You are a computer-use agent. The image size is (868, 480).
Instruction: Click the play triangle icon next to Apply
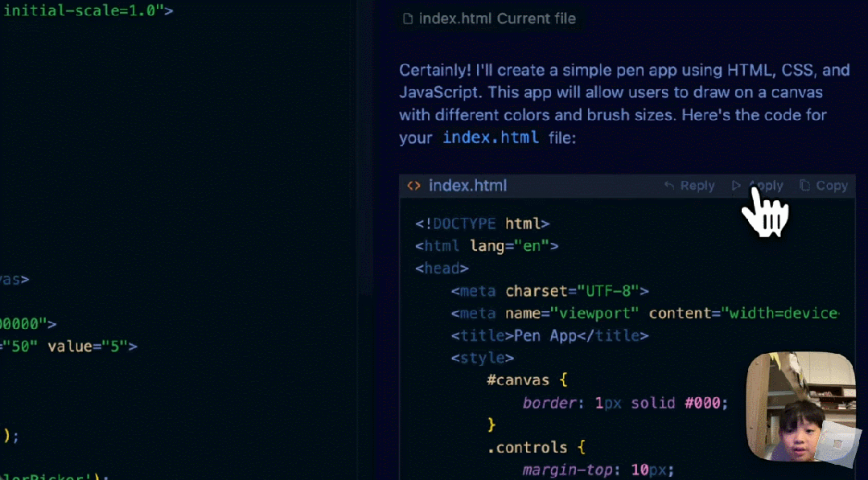pos(737,185)
